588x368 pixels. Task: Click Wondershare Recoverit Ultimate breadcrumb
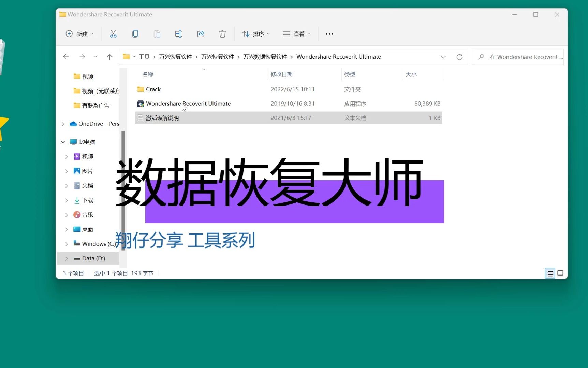(x=339, y=57)
